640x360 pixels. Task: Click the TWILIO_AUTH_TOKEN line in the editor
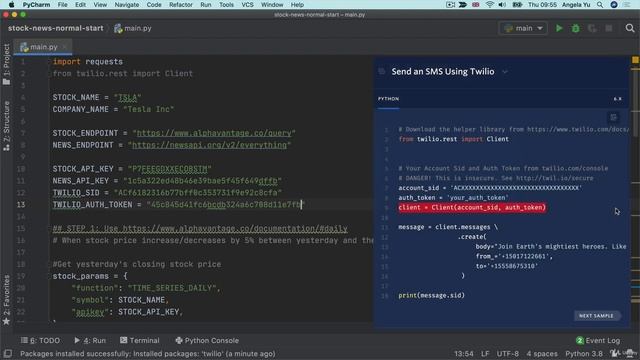point(179,204)
